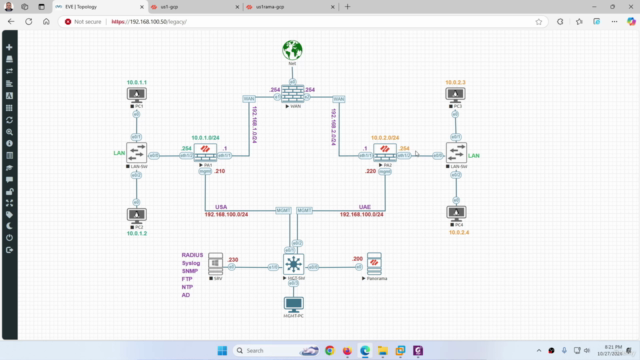Open the zoom magnifier sidebar icon
The width and height of the screenshot is (640, 360).
pyautogui.click(x=9, y=132)
